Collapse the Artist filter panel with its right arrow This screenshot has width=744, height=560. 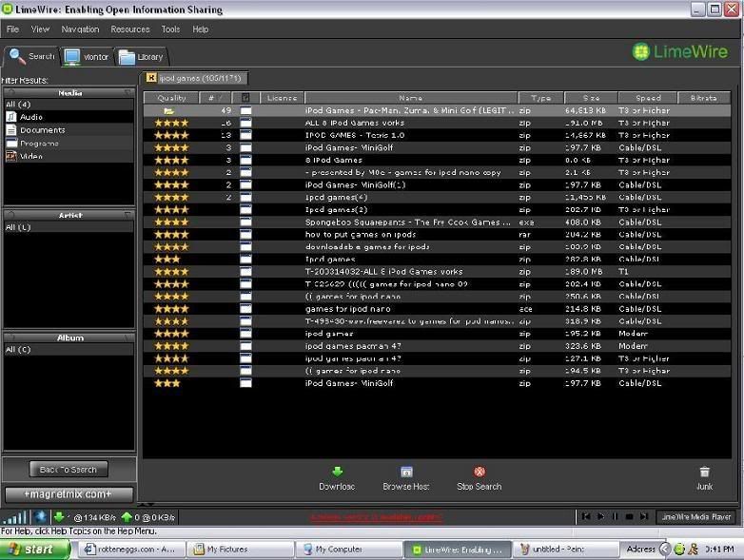(x=127, y=215)
